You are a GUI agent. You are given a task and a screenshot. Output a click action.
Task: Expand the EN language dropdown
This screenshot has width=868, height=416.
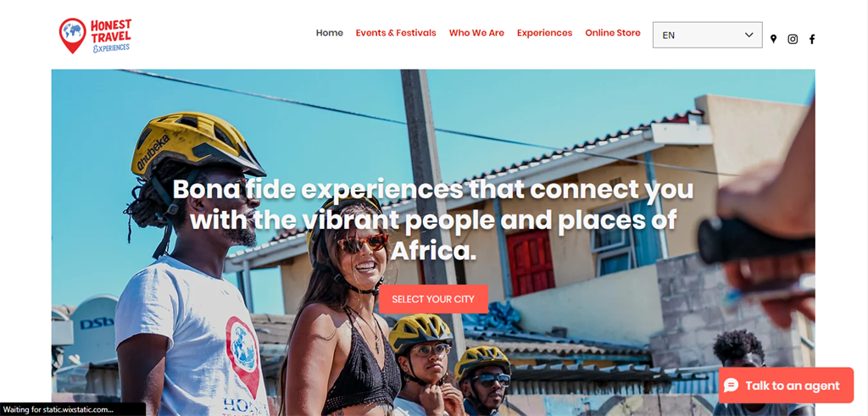708,35
